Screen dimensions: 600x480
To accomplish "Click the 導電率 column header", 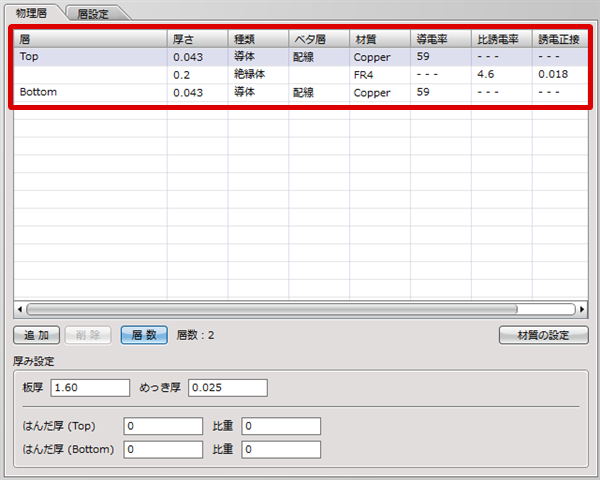I will (x=440, y=39).
